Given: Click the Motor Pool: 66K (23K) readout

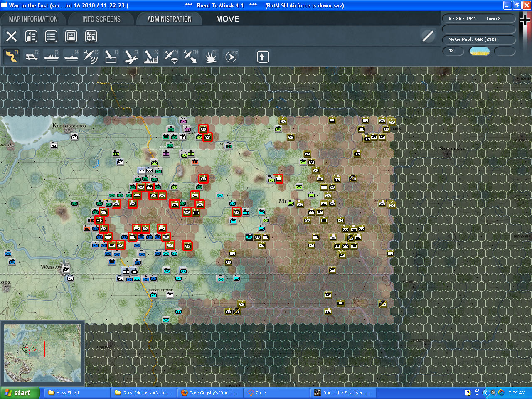Looking at the screenshot, I should coord(473,39).
